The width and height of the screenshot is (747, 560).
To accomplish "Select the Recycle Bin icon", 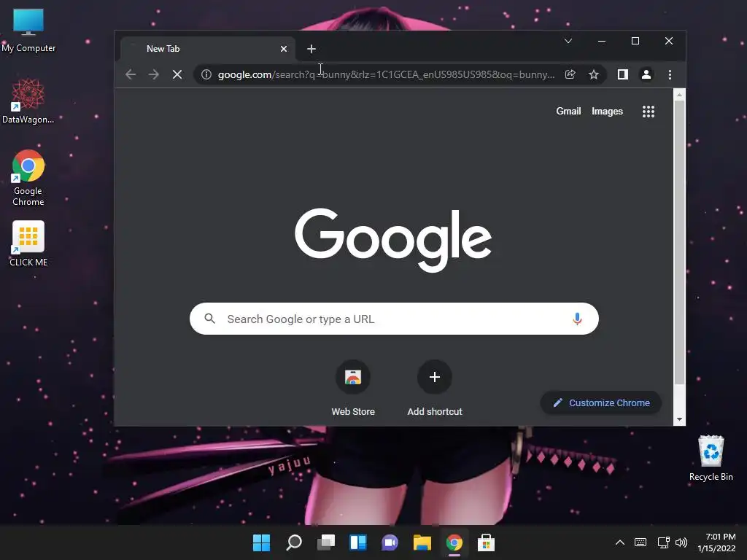I will click(x=711, y=458).
